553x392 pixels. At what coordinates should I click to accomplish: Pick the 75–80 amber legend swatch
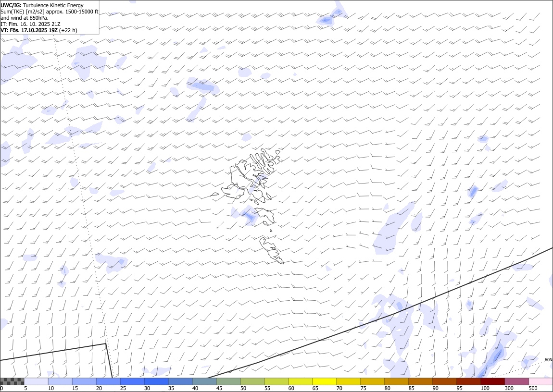point(372,381)
